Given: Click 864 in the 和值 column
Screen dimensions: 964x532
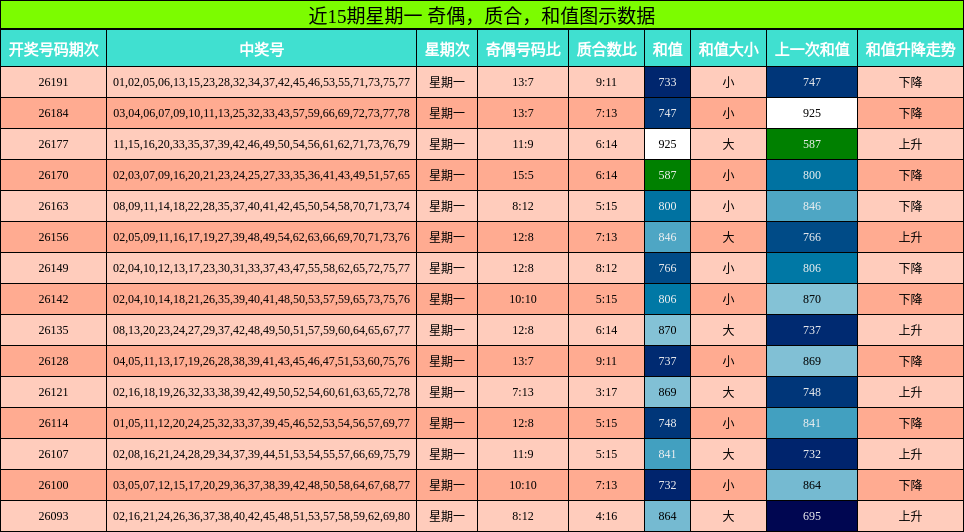Looking at the screenshot, I should pos(668,516).
